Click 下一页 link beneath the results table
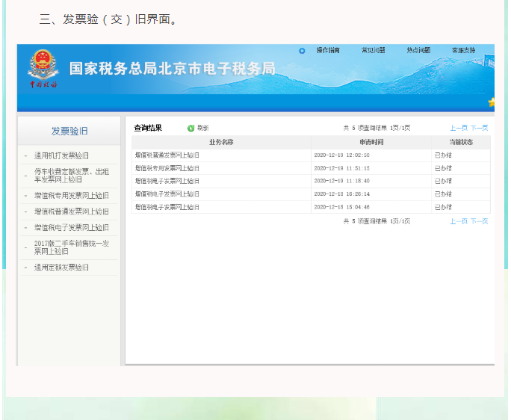 coord(479,221)
